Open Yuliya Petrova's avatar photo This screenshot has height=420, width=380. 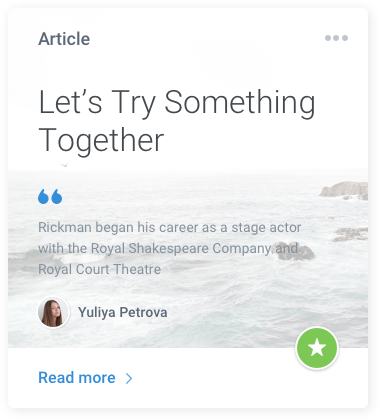click(x=53, y=313)
